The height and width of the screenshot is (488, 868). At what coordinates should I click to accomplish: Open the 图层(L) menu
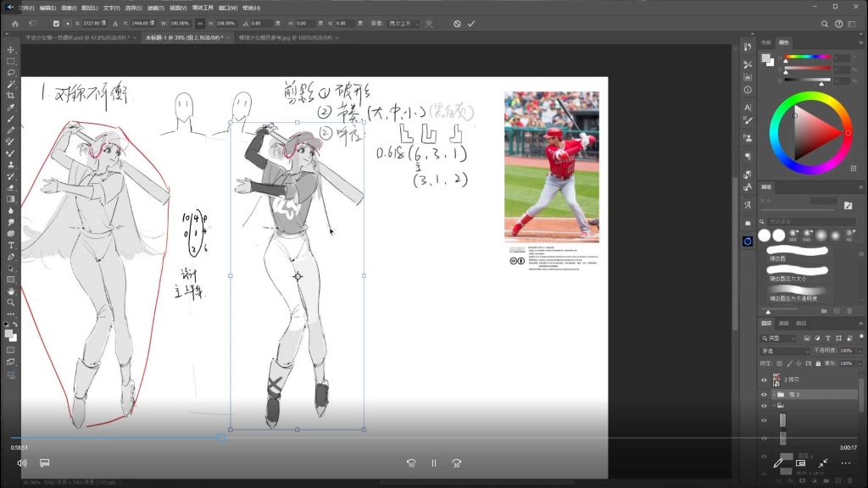click(x=89, y=8)
